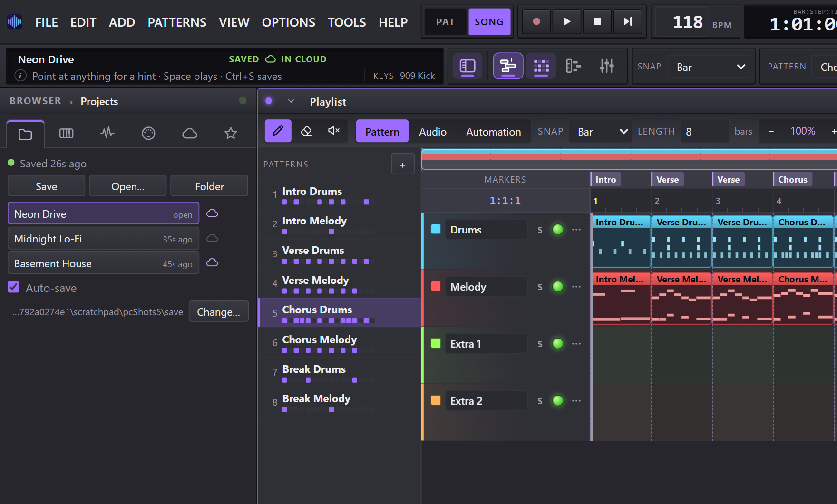Show the playlist view icon
The width and height of the screenshot is (837, 504).
pos(508,66)
